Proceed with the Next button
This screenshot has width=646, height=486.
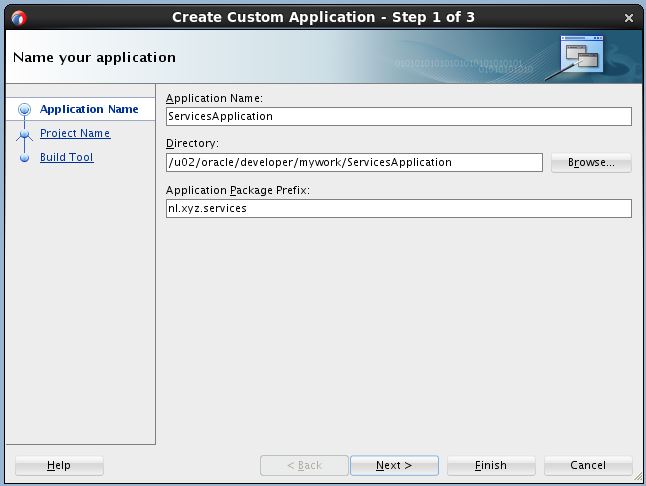click(393, 465)
